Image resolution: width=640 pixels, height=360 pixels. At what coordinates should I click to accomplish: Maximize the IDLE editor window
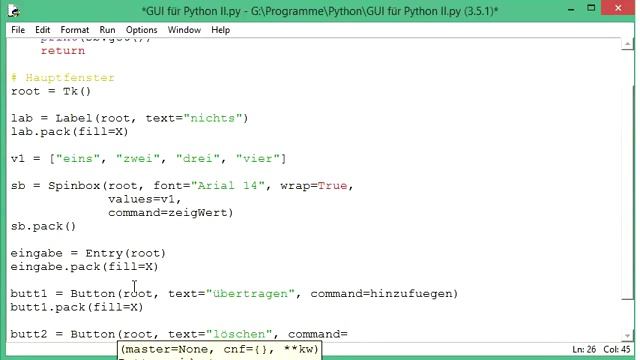(591, 8)
